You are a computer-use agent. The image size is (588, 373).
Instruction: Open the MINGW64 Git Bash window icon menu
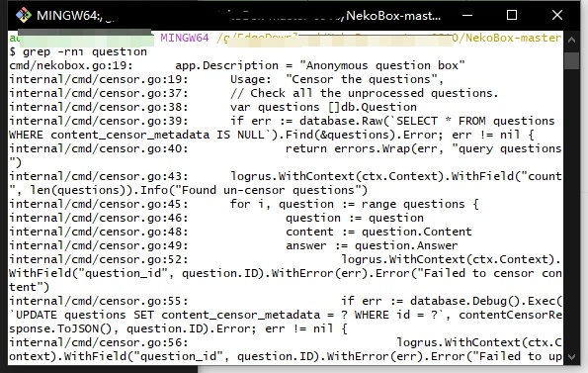[24, 16]
